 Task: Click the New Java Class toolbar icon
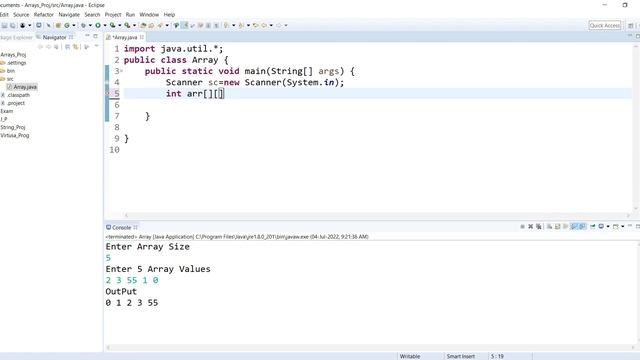pos(67,25)
